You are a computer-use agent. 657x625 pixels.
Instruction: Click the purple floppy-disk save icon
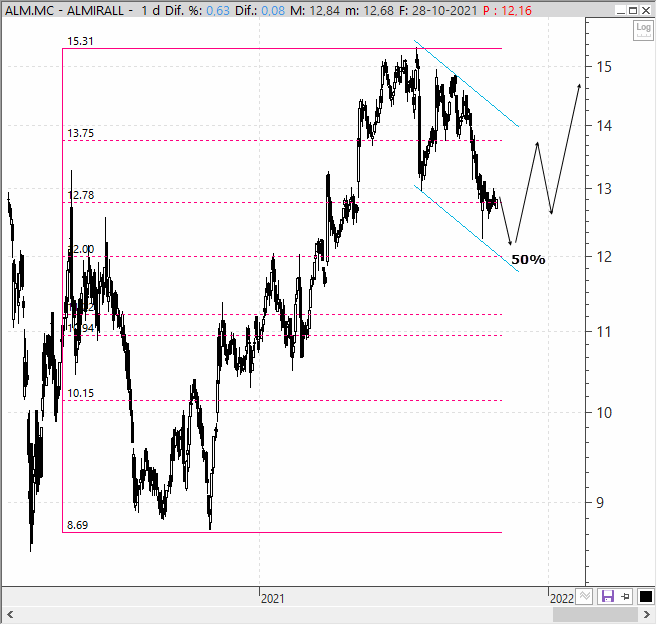click(x=608, y=596)
